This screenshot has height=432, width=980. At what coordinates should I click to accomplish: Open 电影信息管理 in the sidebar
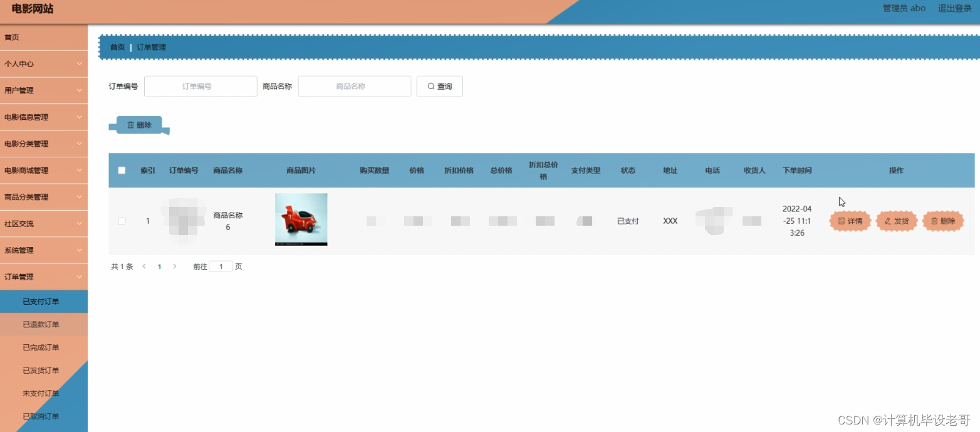coord(44,117)
